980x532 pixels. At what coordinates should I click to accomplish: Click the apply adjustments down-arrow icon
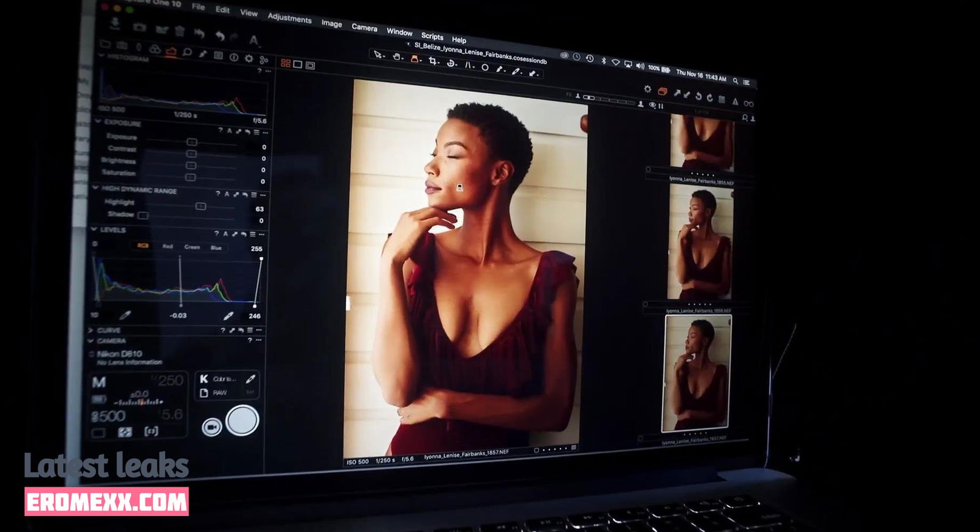687,94
